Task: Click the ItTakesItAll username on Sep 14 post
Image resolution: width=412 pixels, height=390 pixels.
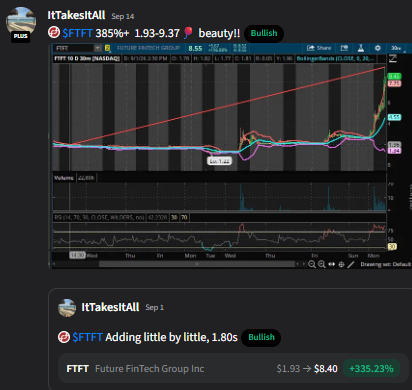Action: pos(76,15)
